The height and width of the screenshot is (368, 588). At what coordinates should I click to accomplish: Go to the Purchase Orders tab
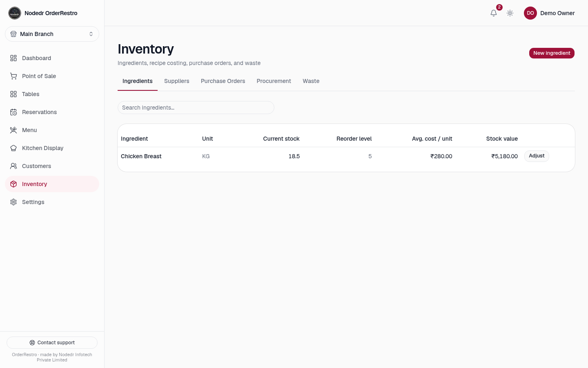point(223,81)
